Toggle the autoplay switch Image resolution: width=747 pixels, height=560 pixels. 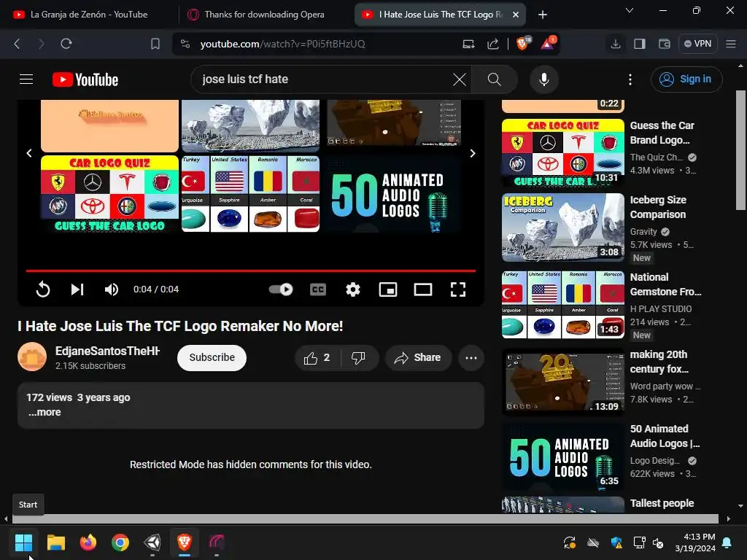[281, 289]
